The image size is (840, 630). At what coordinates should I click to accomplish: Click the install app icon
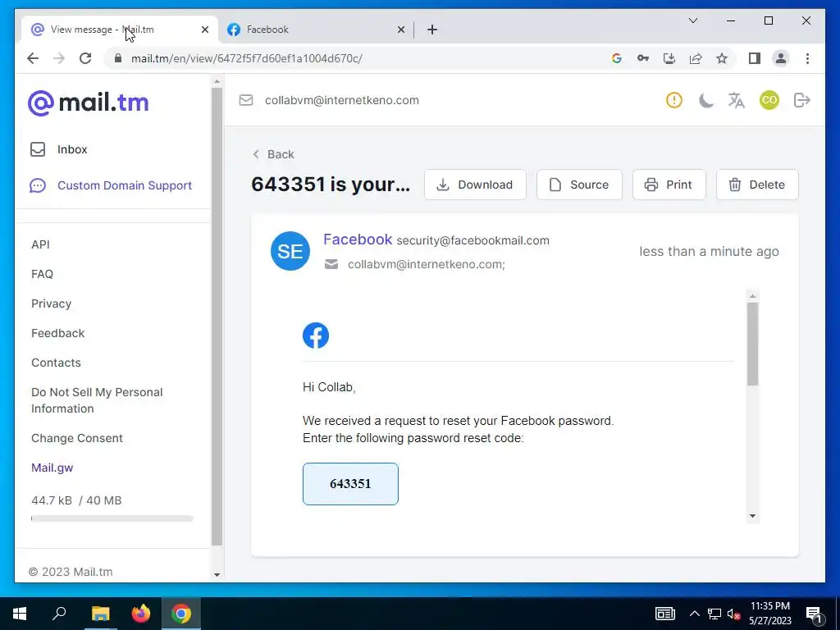coord(669,58)
